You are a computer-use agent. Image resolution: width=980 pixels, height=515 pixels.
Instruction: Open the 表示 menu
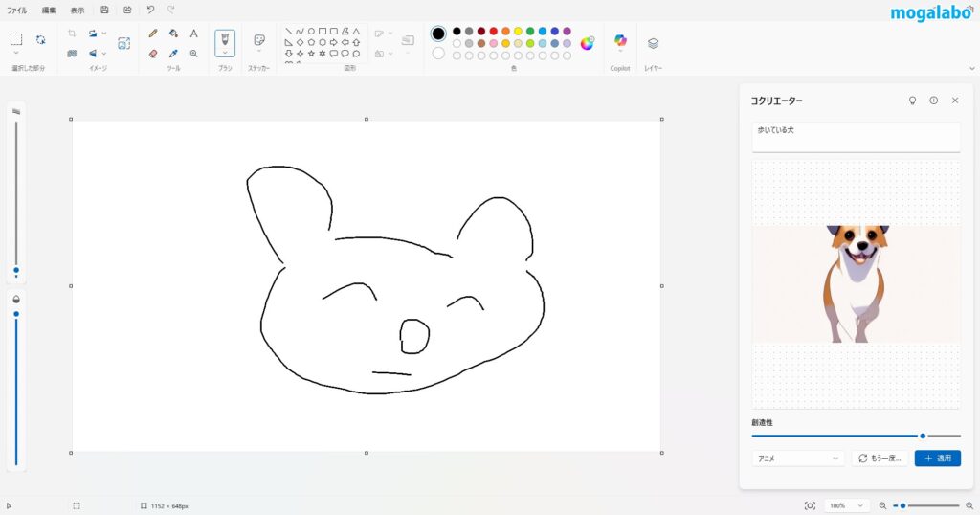[77, 10]
